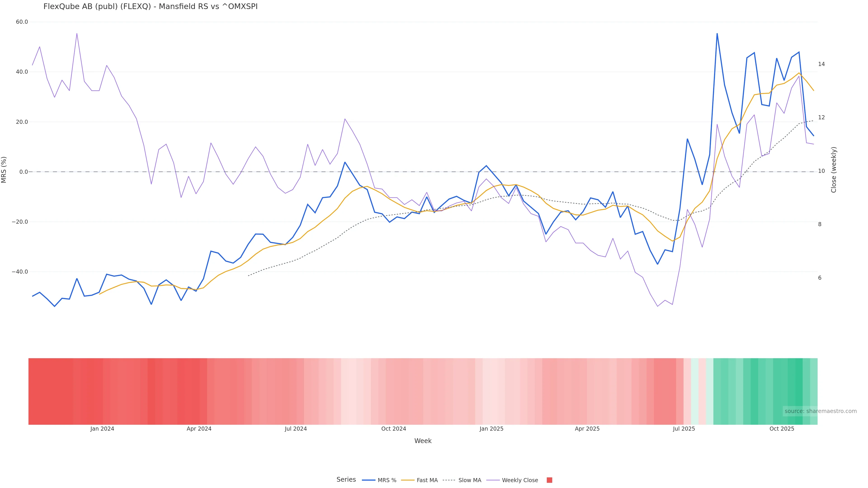
Task: Click the Oct 2024 tick label
Action: click(x=394, y=429)
